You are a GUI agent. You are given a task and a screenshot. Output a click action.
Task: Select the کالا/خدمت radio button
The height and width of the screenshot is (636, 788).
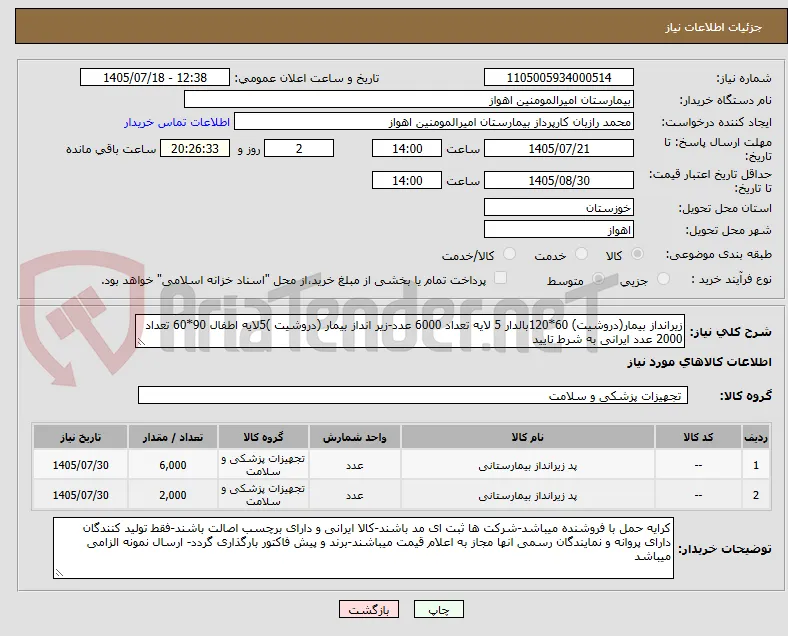pyautogui.click(x=510, y=254)
